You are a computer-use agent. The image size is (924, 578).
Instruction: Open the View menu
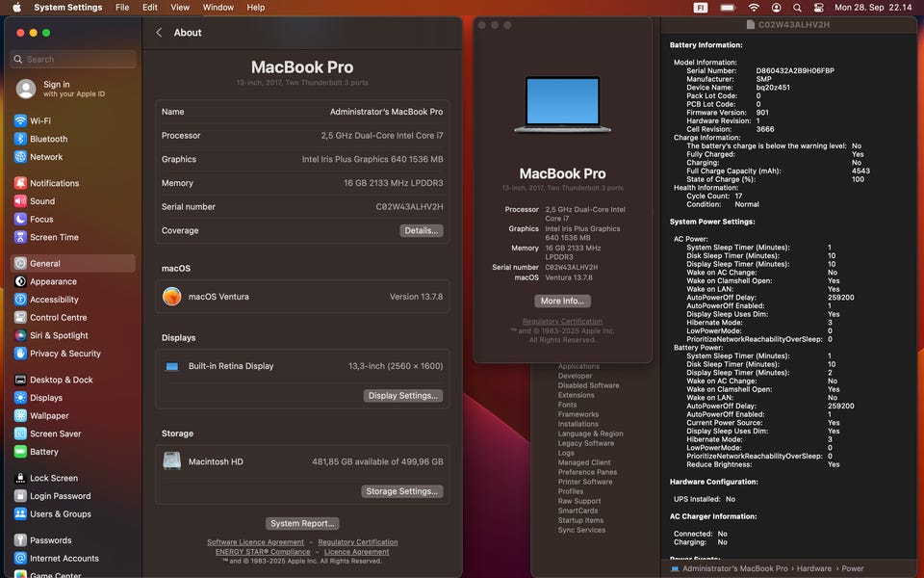click(x=180, y=8)
